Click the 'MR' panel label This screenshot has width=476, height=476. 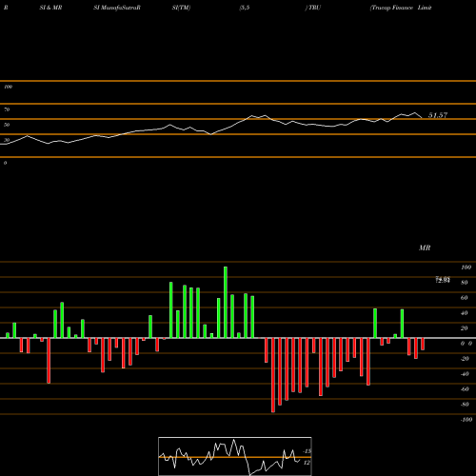pos(425,248)
